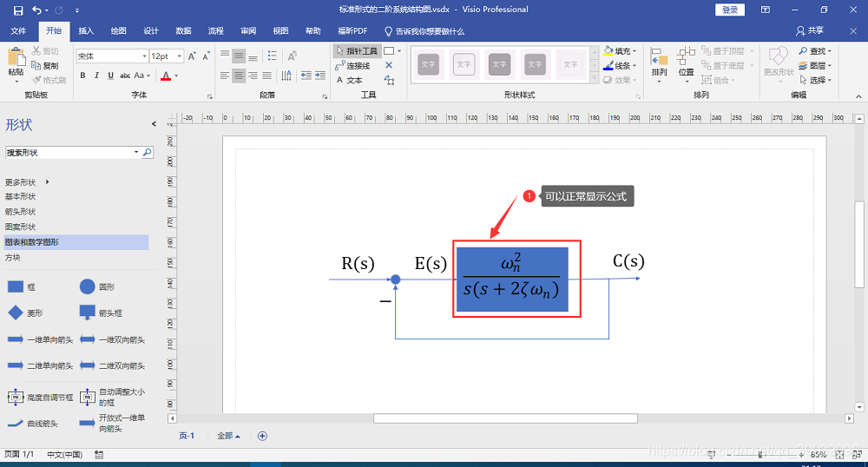
Task: Switch to the 插入 (Insert) tab
Action: click(x=86, y=31)
